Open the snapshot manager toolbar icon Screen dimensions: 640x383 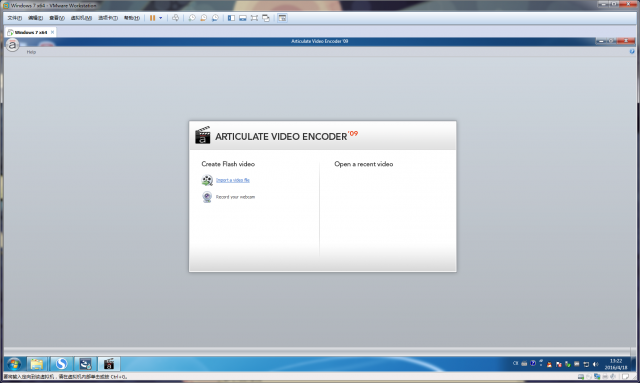215,18
